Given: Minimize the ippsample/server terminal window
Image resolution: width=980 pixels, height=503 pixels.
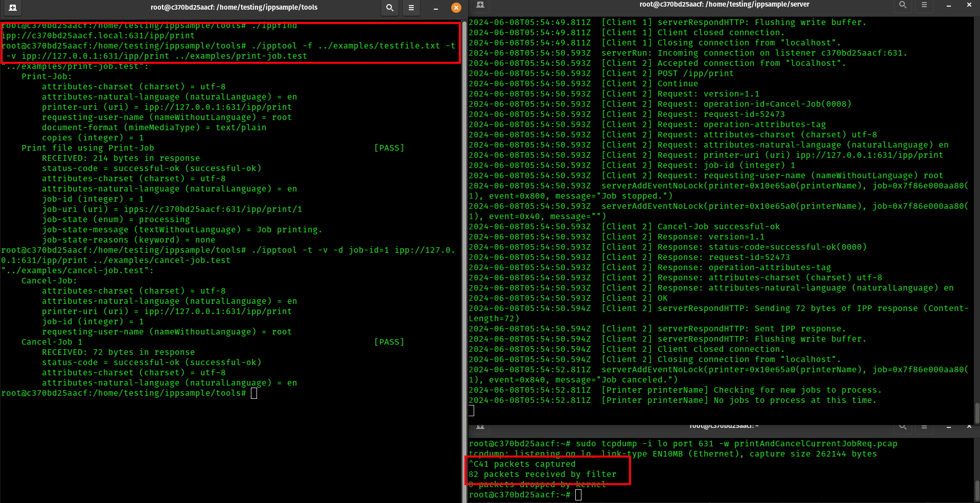Looking at the screenshot, I should 948,5.
